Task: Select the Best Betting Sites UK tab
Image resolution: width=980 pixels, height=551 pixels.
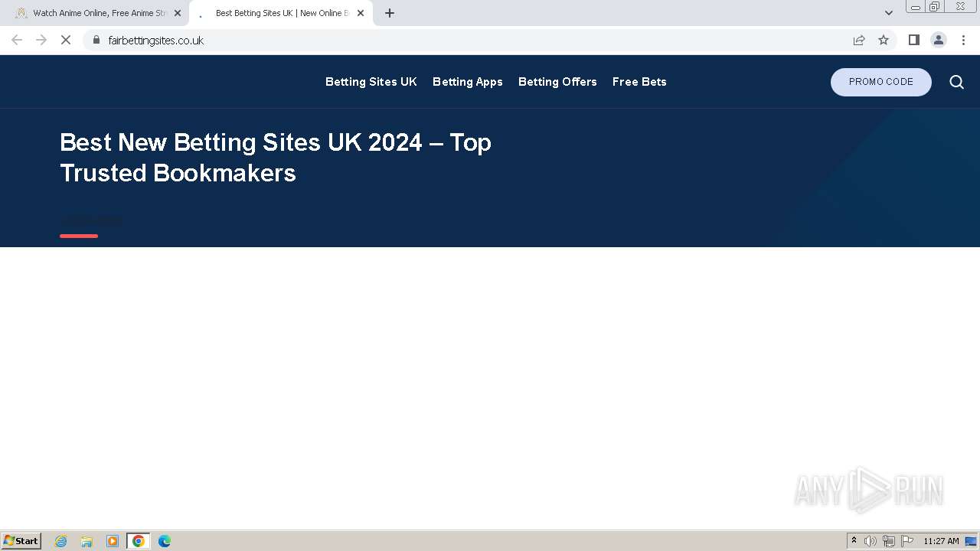Action: (281, 13)
